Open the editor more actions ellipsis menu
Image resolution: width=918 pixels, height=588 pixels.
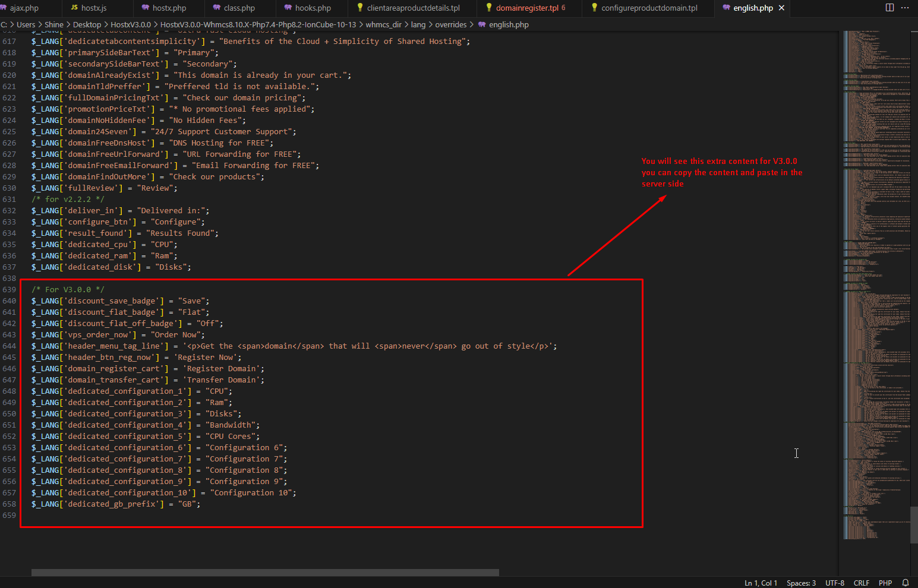pos(905,8)
